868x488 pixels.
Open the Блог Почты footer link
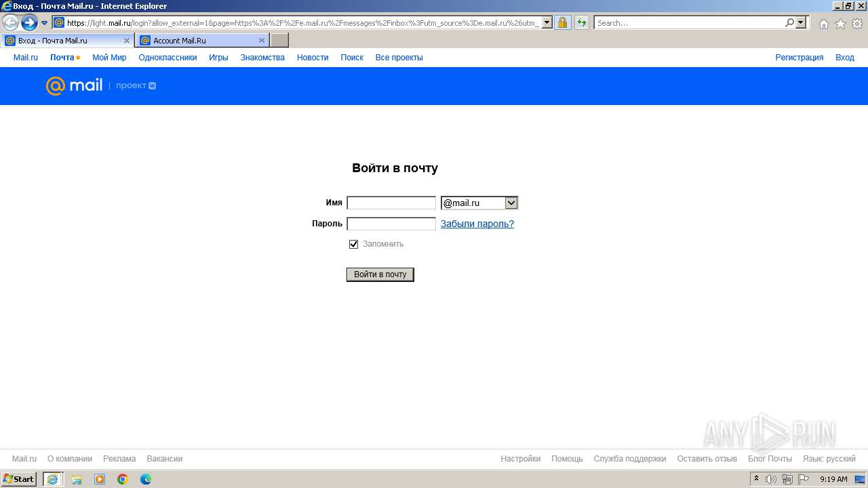pyautogui.click(x=770, y=459)
